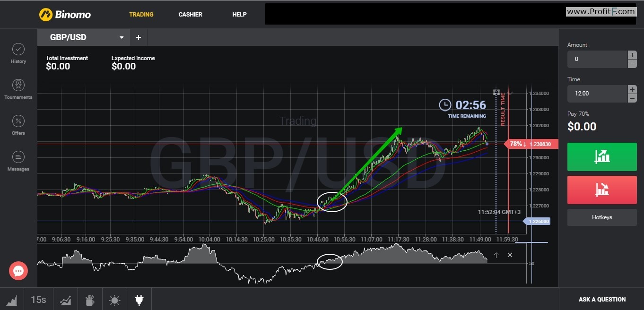Close the indicator panel with X
The width and height of the screenshot is (644, 310).
(510, 255)
